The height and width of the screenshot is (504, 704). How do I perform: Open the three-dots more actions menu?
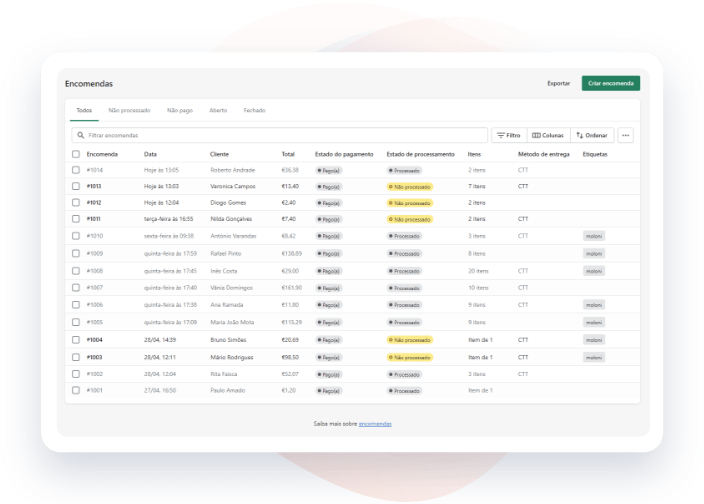point(625,135)
